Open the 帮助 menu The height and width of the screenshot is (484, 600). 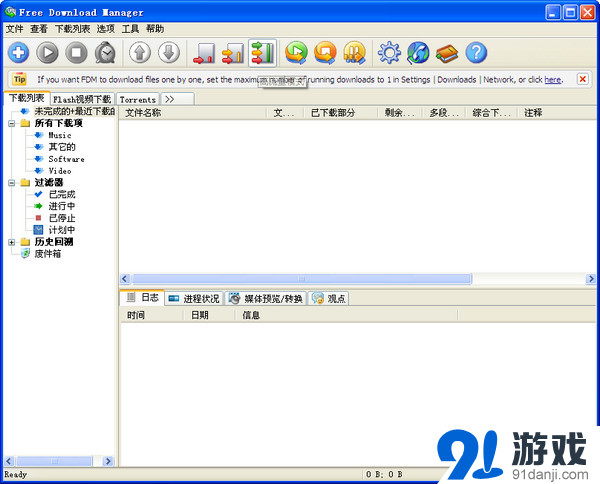155,29
